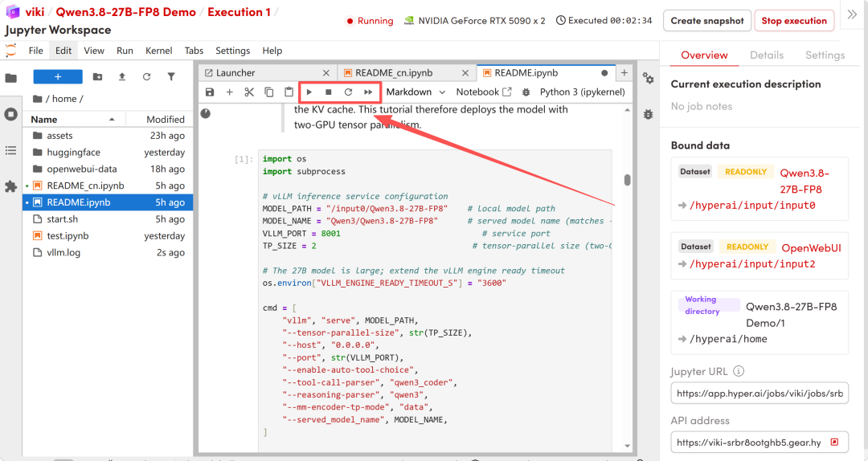
Task: Select the start.sh file
Action: point(108,219)
